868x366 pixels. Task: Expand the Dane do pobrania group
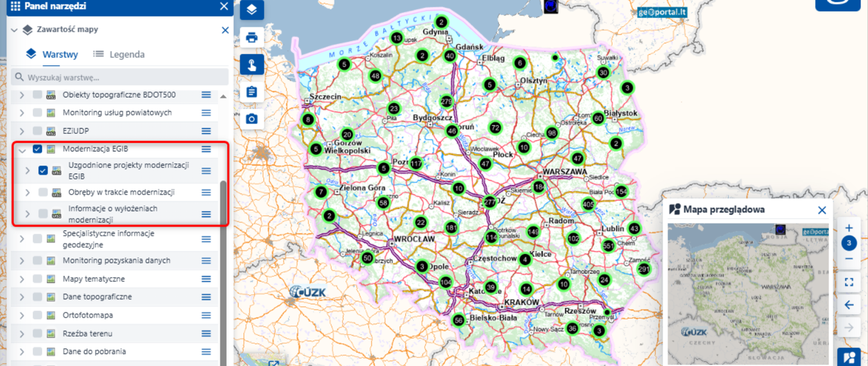pos(22,352)
